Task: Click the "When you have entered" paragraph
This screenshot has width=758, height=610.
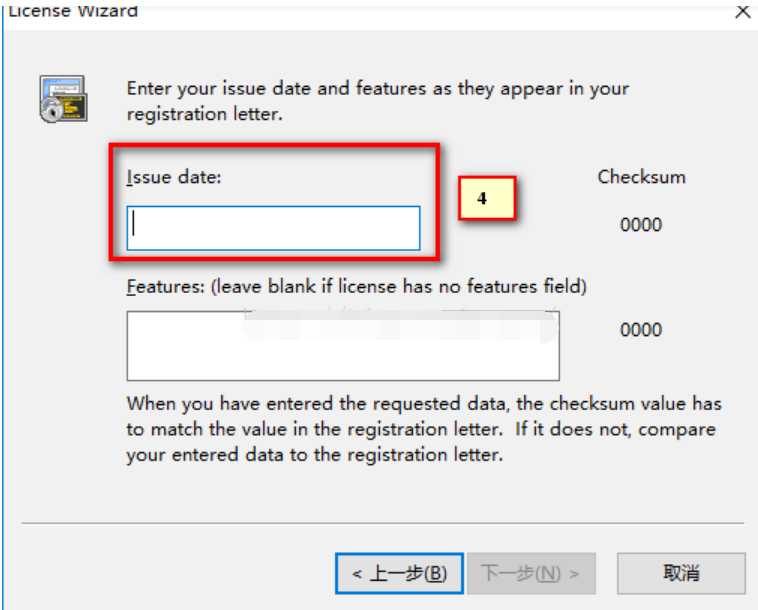Action: coord(423,404)
